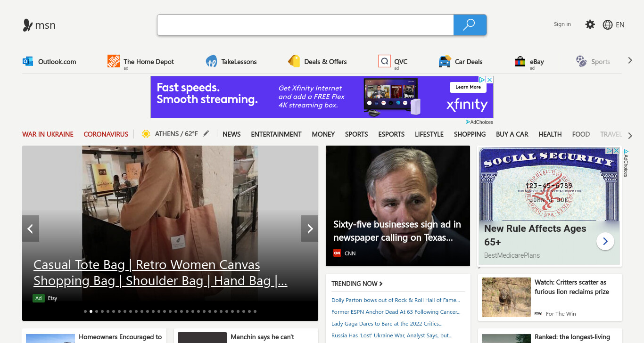The height and width of the screenshot is (343, 644).
Task: Open settings gear icon
Action: [590, 24]
